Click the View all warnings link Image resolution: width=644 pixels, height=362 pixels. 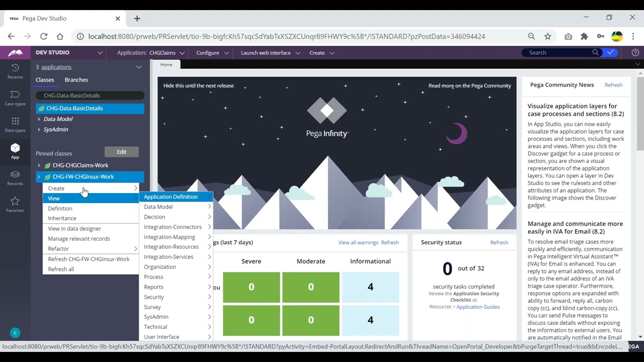pos(358,242)
